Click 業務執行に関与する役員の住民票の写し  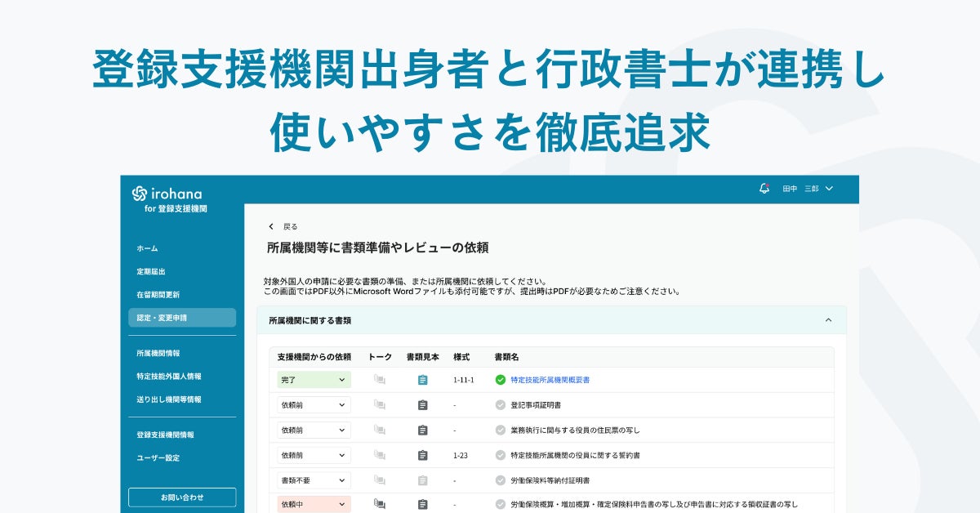pos(575,430)
